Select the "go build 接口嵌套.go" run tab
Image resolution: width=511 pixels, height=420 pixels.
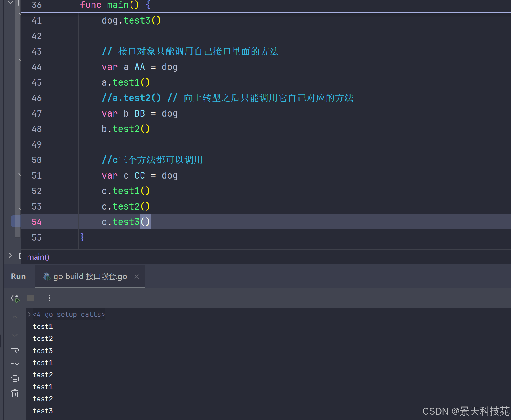pos(90,276)
